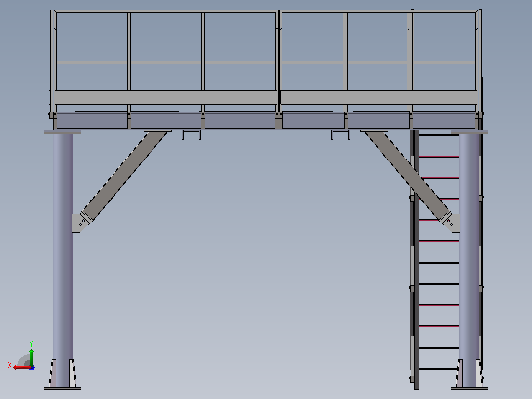The height and width of the screenshot is (399, 532).
Task: Pick the right diagonal brace
Action: (x=408, y=176)
